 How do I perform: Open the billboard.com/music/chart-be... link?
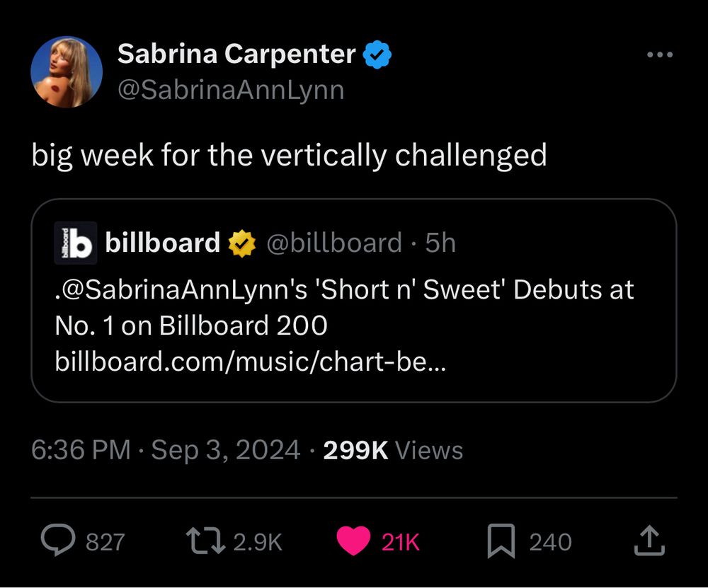251,362
